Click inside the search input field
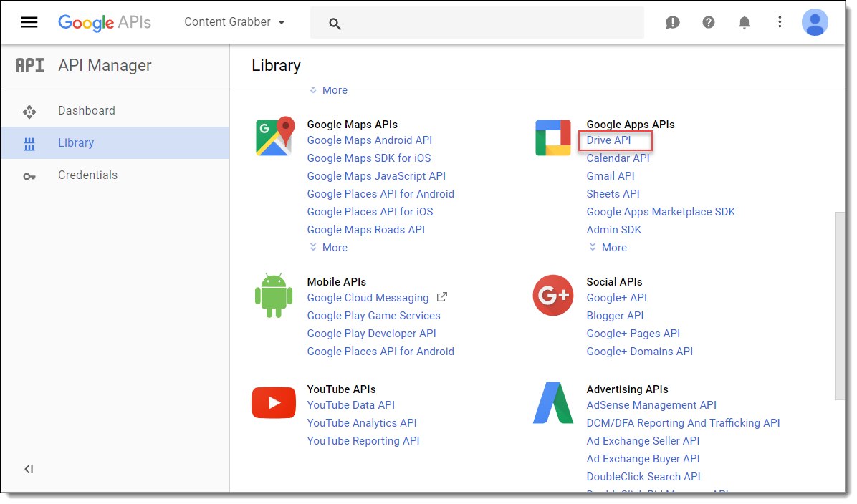 click(x=477, y=23)
